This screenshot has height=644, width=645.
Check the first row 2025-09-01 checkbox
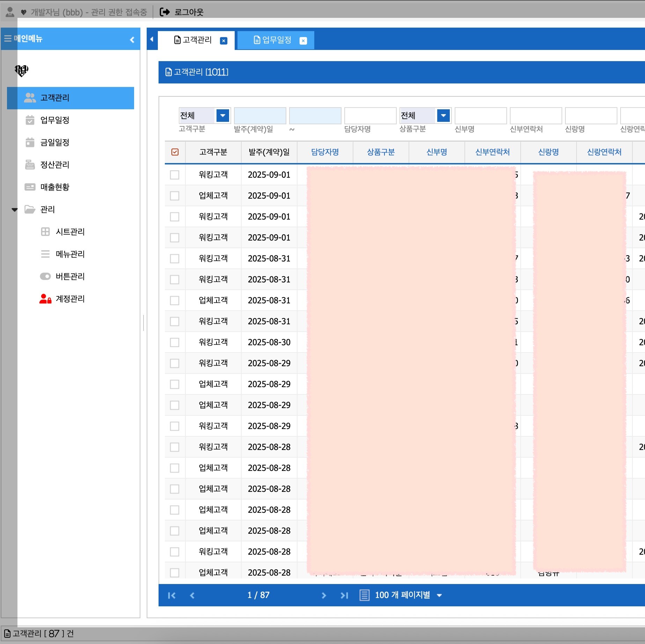point(175,175)
